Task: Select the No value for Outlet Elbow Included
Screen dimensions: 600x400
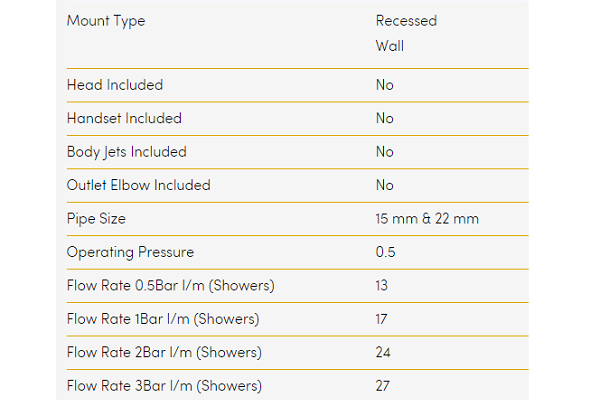Action: [385, 185]
